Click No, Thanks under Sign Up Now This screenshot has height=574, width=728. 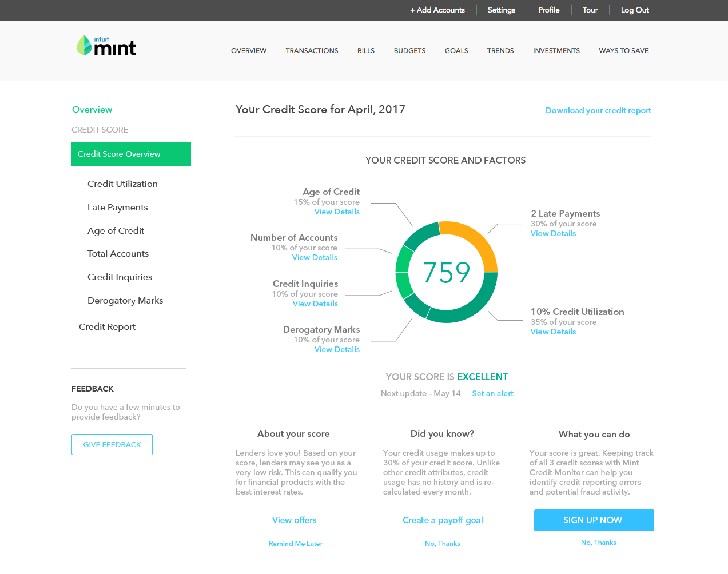598,543
